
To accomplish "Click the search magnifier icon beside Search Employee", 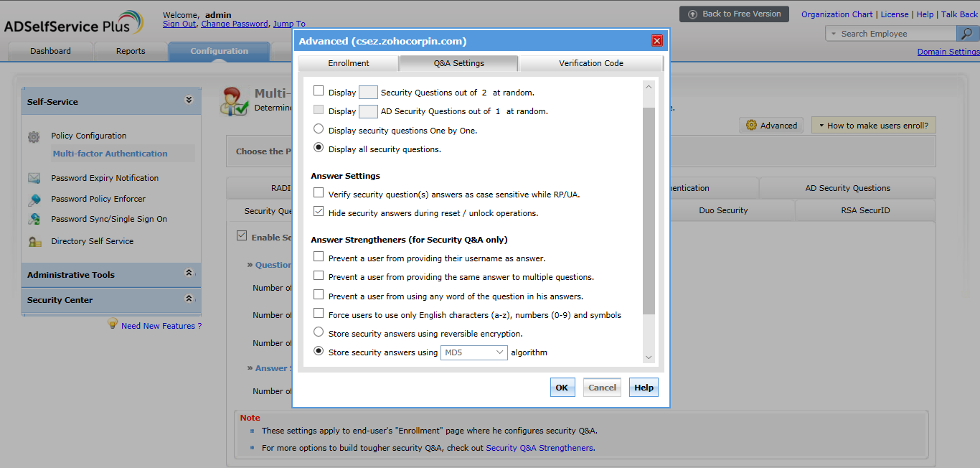I will click(x=967, y=34).
